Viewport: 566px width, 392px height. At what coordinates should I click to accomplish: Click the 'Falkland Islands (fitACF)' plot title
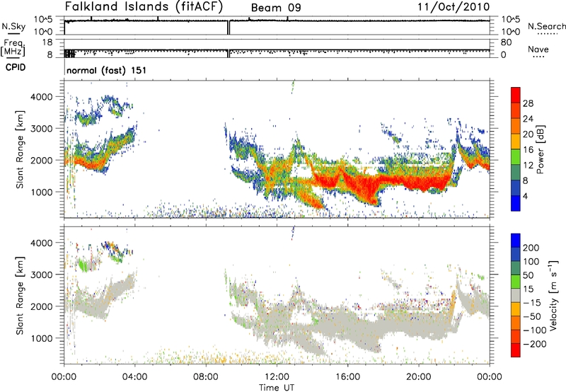144,6
